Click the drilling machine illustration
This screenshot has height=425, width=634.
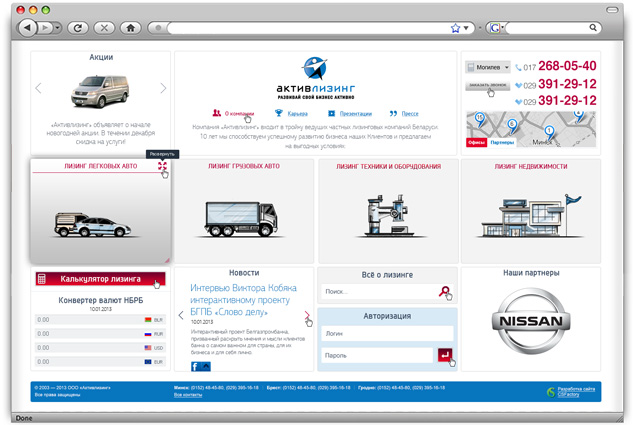coord(389,215)
